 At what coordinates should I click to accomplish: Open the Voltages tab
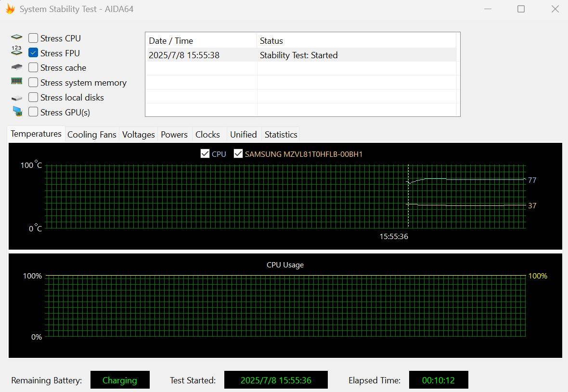pos(138,135)
